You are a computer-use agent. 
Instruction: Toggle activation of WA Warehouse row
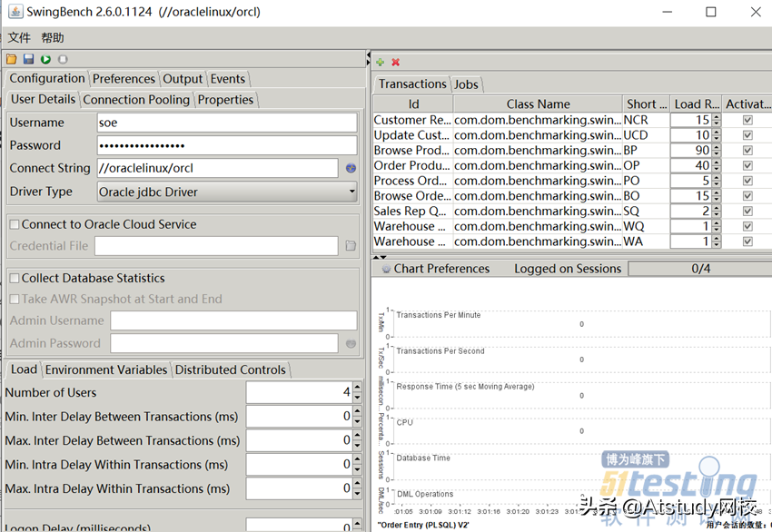(x=747, y=241)
